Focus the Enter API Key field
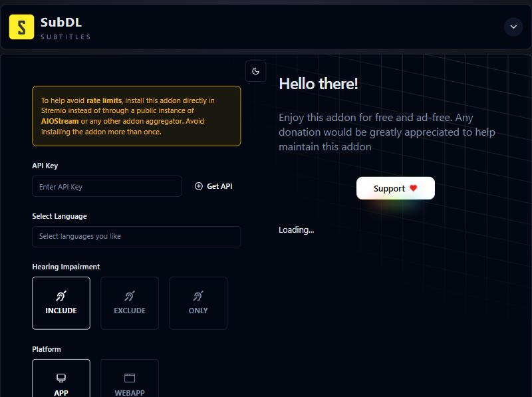This screenshot has height=397, width=532. pyautogui.click(x=107, y=186)
